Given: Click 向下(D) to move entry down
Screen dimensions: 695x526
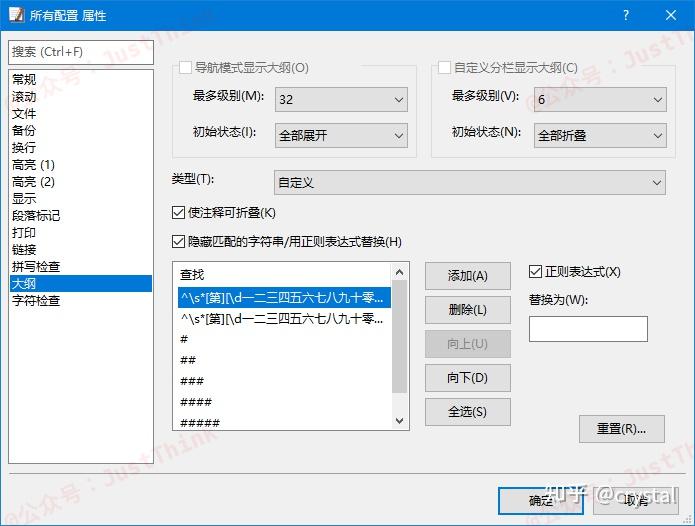Looking at the screenshot, I should (x=468, y=378).
